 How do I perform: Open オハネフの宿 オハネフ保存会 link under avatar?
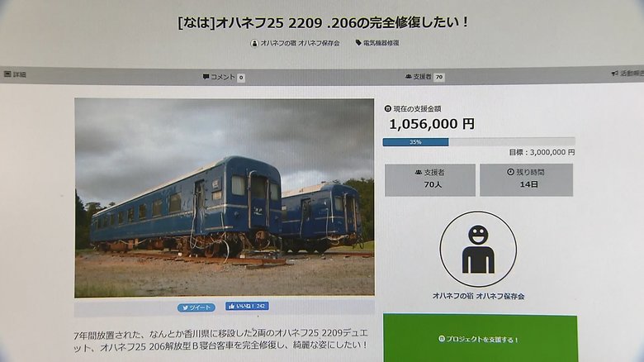coord(478,296)
